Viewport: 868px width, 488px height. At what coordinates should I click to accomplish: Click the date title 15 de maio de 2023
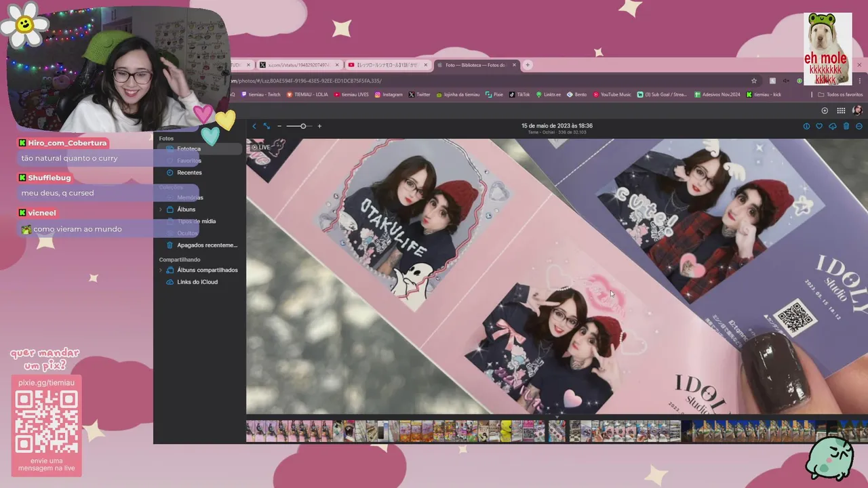tap(557, 125)
